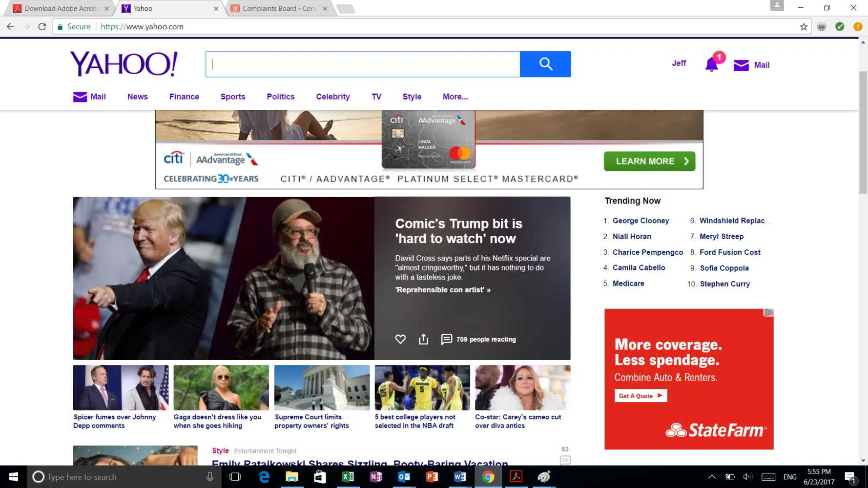Click the share icon on featured story
Image resolution: width=868 pixels, height=488 pixels.
click(x=423, y=339)
